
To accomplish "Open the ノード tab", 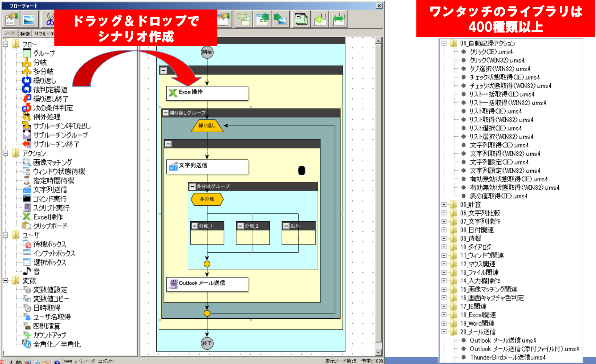I will click(x=10, y=34).
